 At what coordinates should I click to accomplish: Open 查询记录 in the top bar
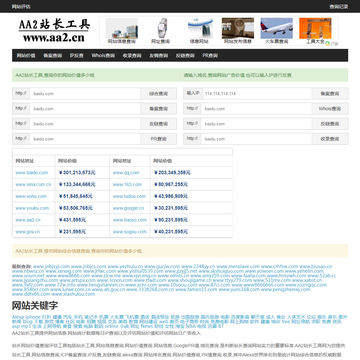pos(339,7)
